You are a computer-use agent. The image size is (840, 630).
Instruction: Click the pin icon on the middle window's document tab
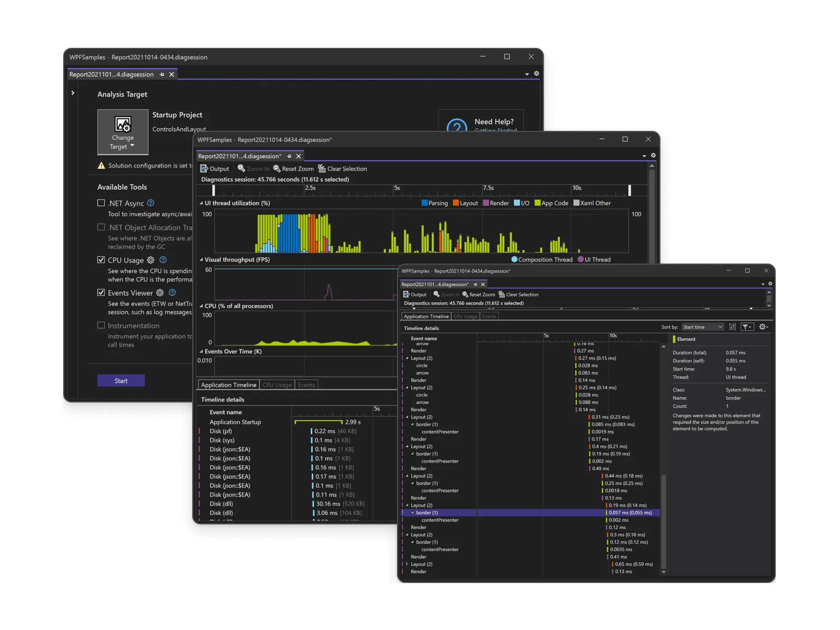coord(289,156)
